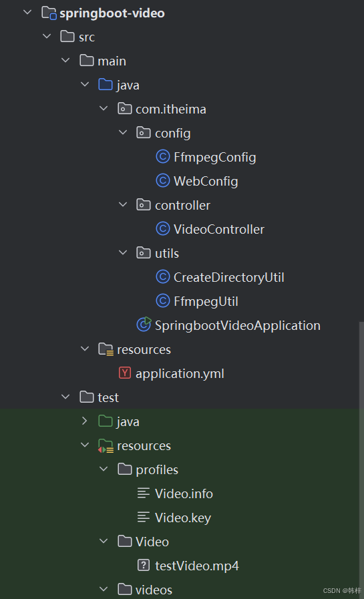Click the CreateDirectoryUtil class icon
Screen dimensions: 364x599
point(163,277)
